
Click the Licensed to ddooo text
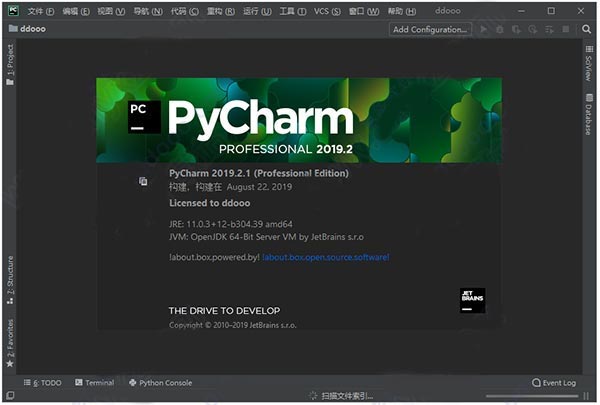[210, 203]
